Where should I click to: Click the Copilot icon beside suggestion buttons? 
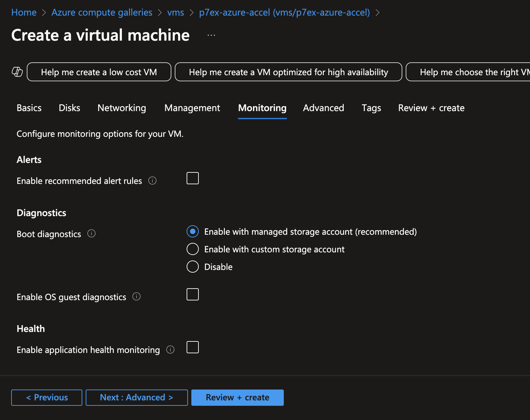(x=17, y=72)
